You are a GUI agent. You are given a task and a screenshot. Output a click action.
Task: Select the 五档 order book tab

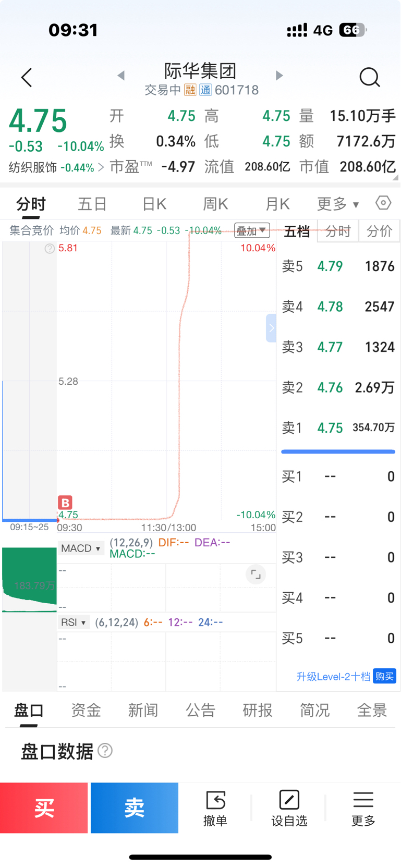[x=297, y=231]
